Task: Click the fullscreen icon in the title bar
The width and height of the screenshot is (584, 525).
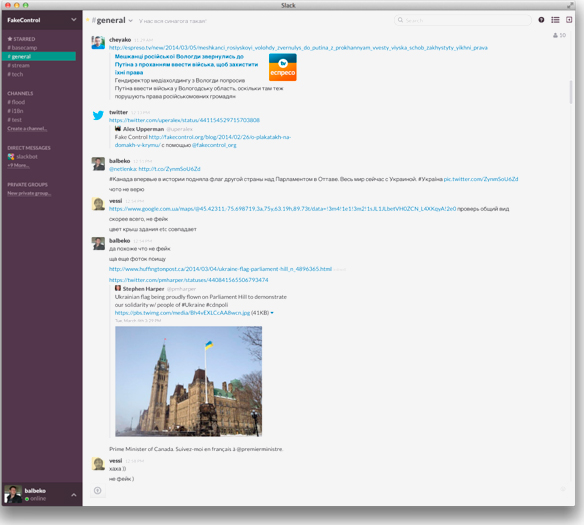Action: click(570, 5)
